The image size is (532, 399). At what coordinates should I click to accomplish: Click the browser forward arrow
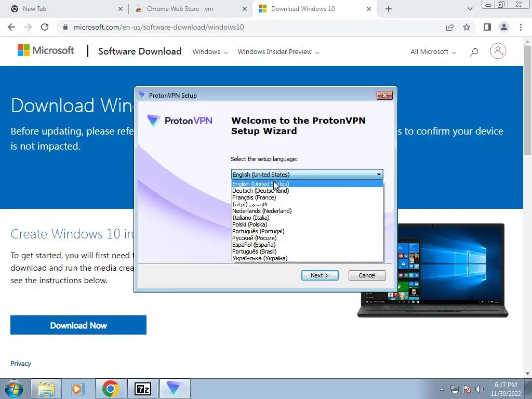28,27
